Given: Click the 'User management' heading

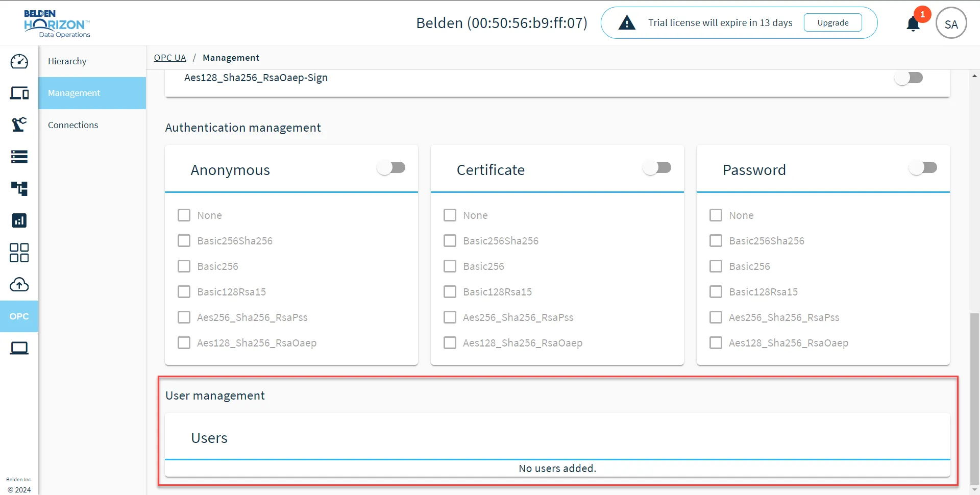Looking at the screenshot, I should tap(215, 395).
